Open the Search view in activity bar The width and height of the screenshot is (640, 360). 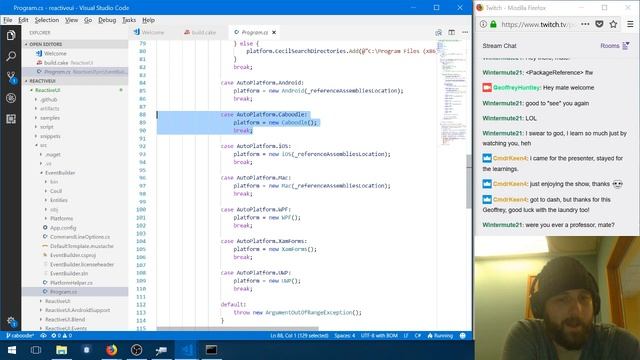[11, 56]
